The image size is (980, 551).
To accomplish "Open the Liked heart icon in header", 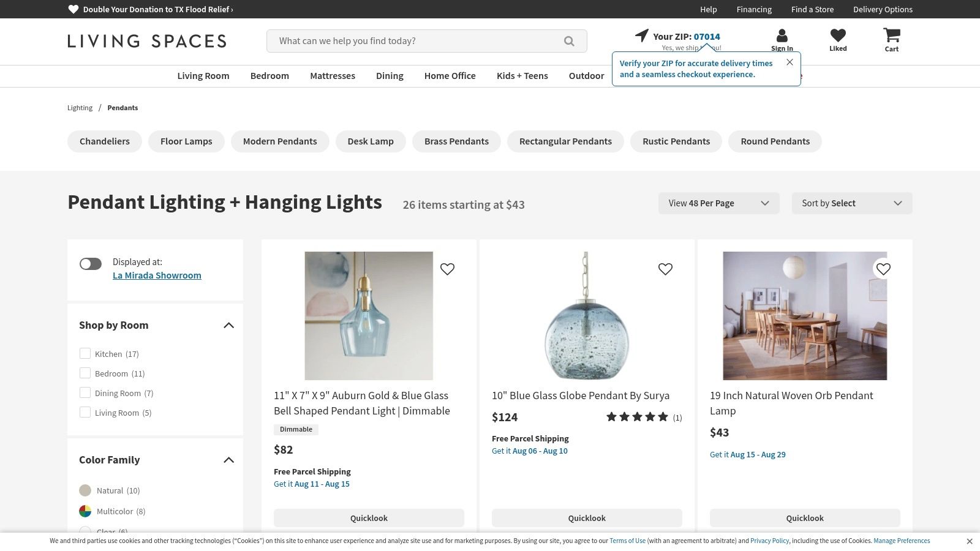I will click(838, 36).
